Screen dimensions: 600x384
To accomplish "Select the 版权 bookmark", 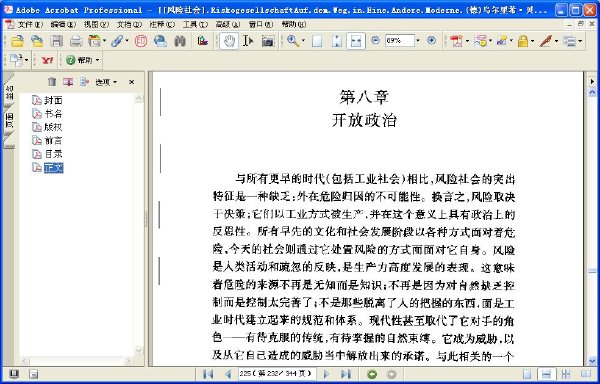I will point(53,127).
